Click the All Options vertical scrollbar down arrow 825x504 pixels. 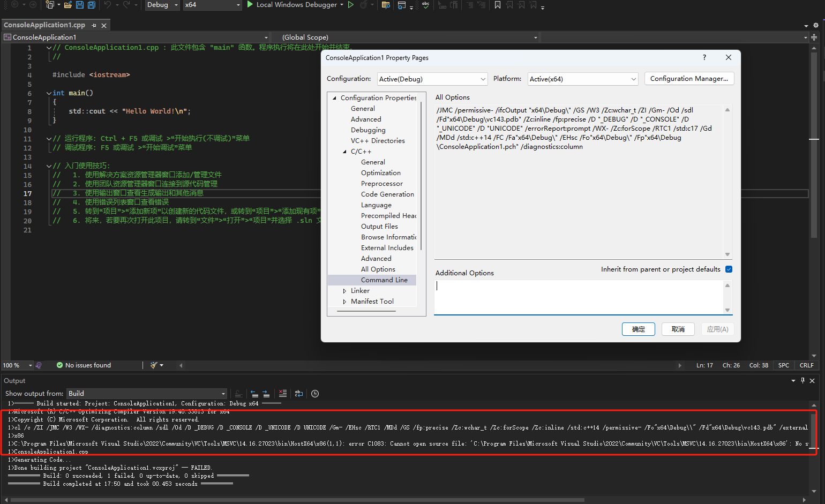tap(727, 254)
